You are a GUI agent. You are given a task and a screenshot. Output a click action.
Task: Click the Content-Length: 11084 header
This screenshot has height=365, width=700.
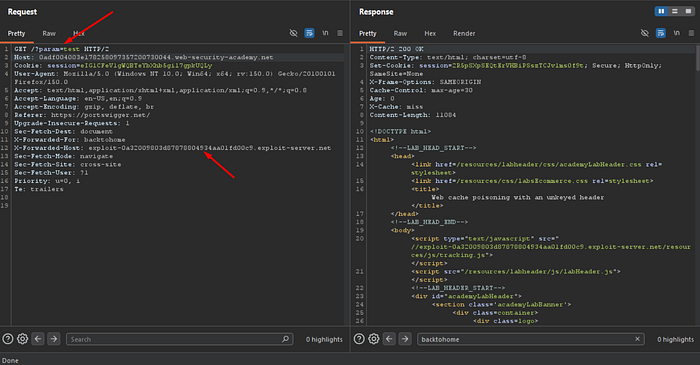pos(413,115)
